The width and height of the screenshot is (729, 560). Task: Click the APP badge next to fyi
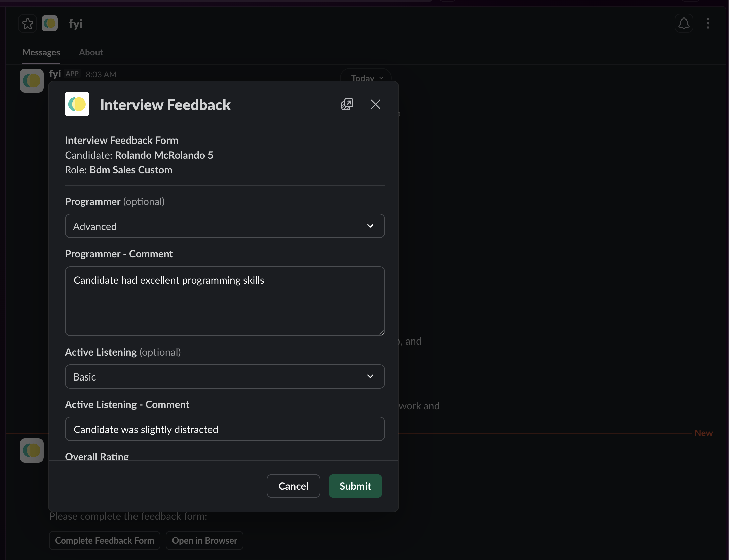coord(72,74)
